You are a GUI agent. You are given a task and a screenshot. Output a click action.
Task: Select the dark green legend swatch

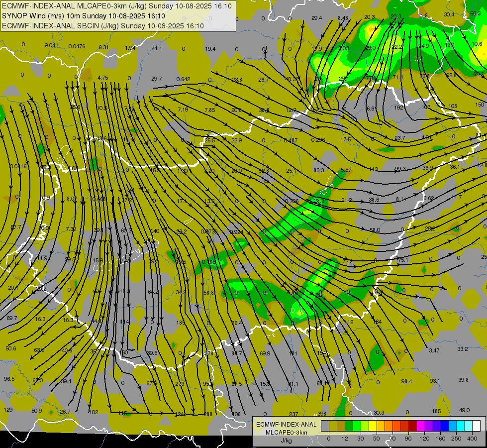point(349,426)
